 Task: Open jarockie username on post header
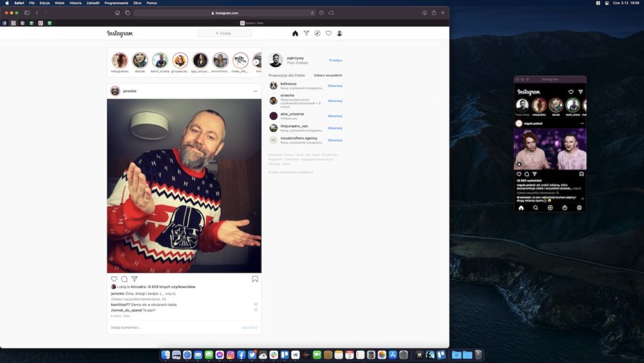pyautogui.click(x=130, y=92)
